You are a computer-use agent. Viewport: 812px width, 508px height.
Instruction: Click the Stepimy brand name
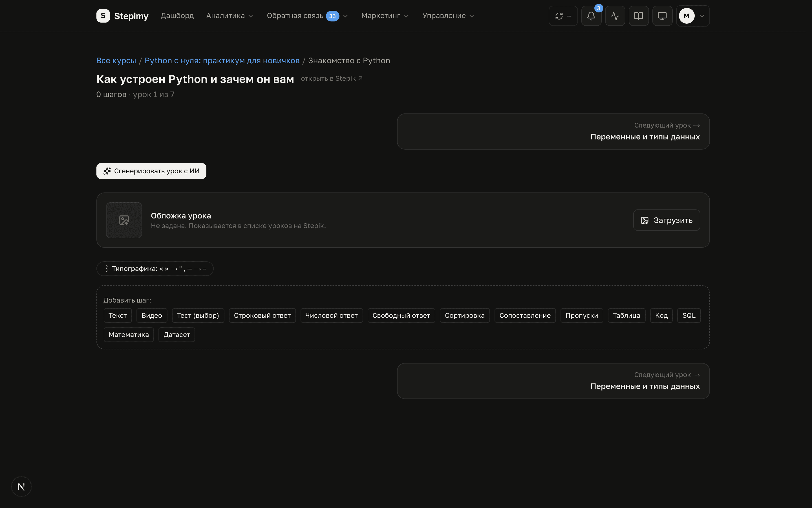[131, 16]
